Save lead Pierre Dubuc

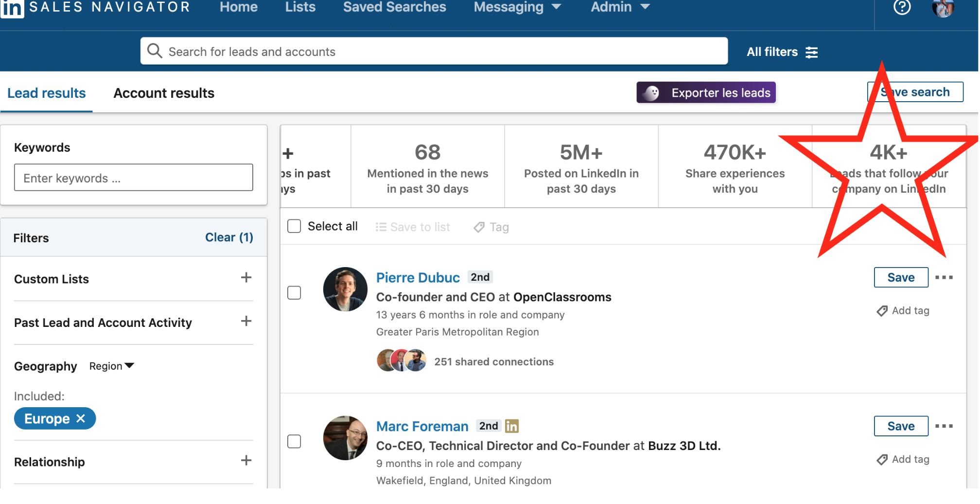(x=901, y=277)
